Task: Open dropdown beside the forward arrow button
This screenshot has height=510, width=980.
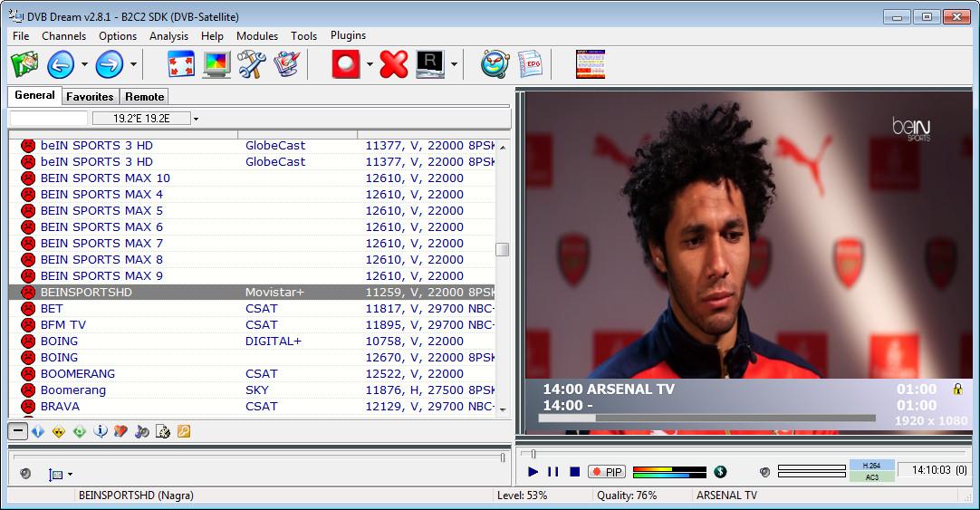Action: pos(133,64)
